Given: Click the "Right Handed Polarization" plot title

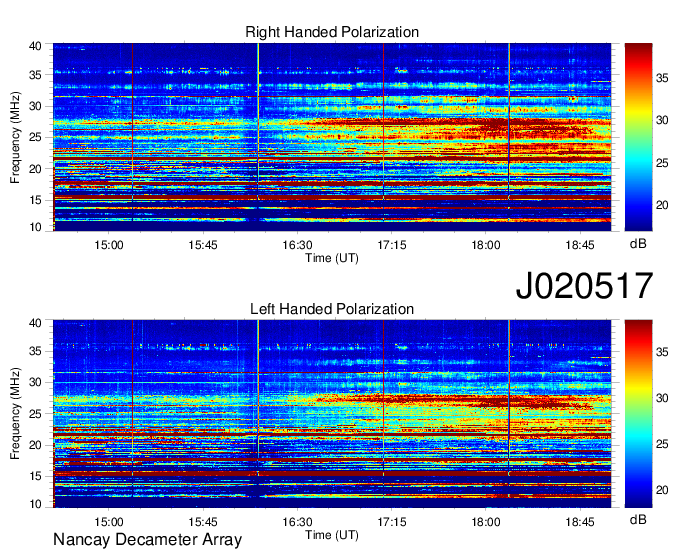Looking at the screenshot, I should [x=332, y=32].
